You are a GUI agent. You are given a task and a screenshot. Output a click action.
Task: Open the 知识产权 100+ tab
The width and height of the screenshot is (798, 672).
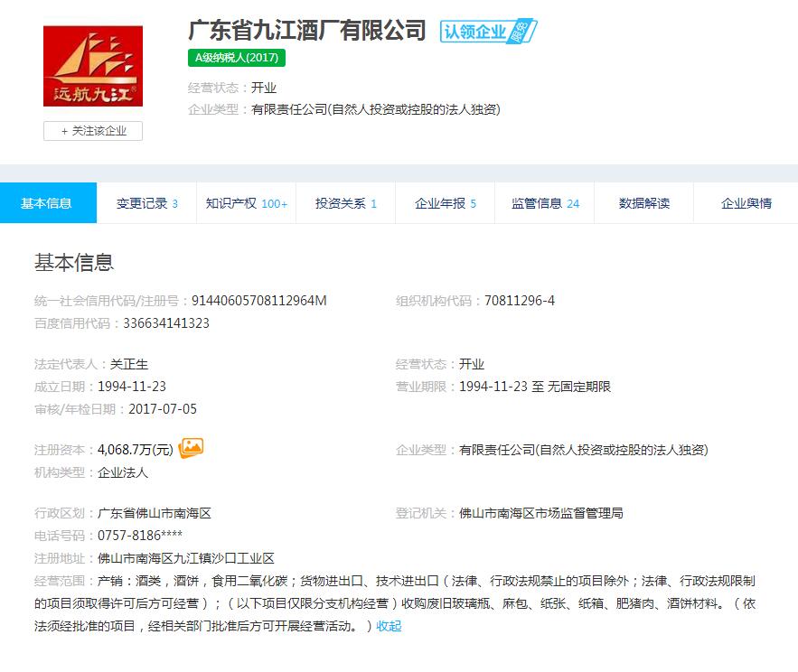(x=247, y=203)
